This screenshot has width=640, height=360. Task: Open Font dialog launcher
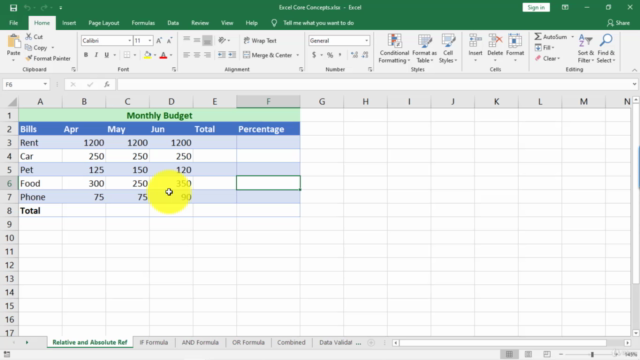pyautogui.click(x=174, y=70)
